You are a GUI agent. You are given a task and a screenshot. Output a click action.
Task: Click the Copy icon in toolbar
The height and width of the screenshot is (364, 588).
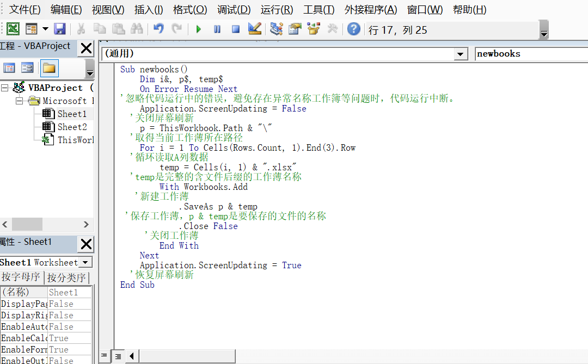[x=100, y=29]
